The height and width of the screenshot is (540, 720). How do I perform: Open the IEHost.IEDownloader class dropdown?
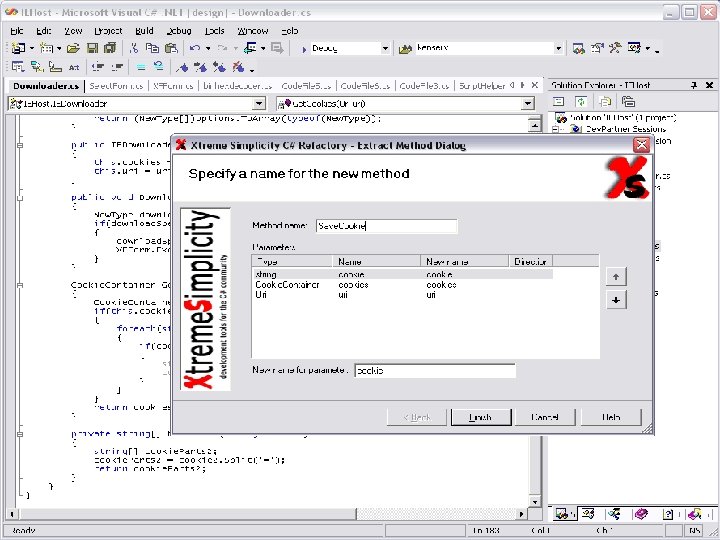[x=259, y=104]
